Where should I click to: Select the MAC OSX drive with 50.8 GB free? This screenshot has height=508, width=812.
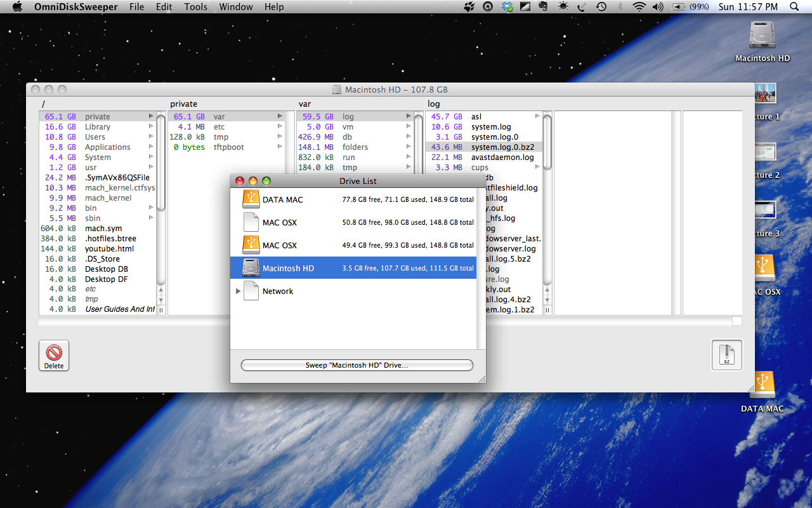353,222
